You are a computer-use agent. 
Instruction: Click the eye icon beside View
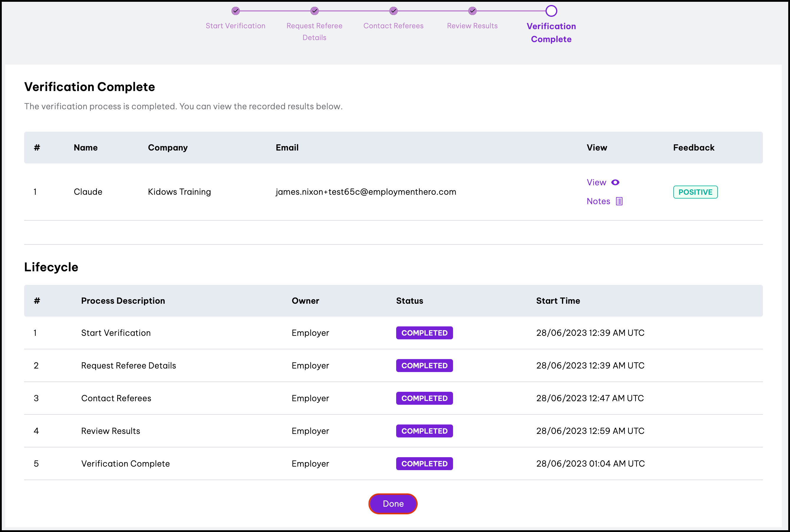coord(615,183)
